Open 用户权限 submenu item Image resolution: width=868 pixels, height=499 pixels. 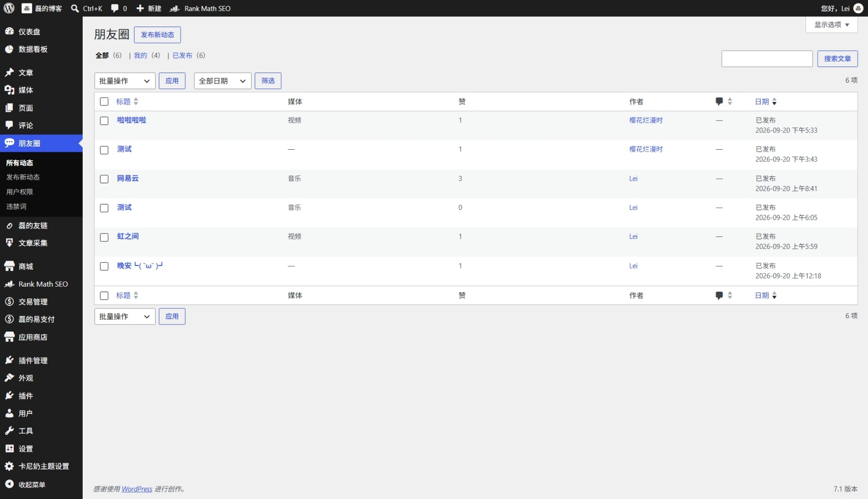point(20,192)
